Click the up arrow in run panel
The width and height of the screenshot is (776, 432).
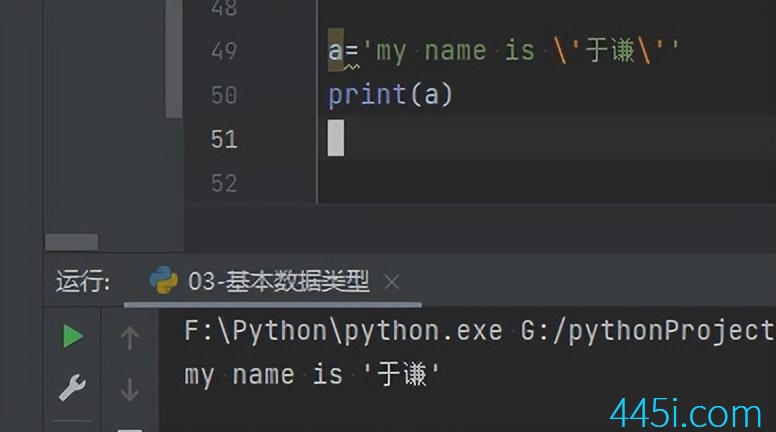pos(130,338)
